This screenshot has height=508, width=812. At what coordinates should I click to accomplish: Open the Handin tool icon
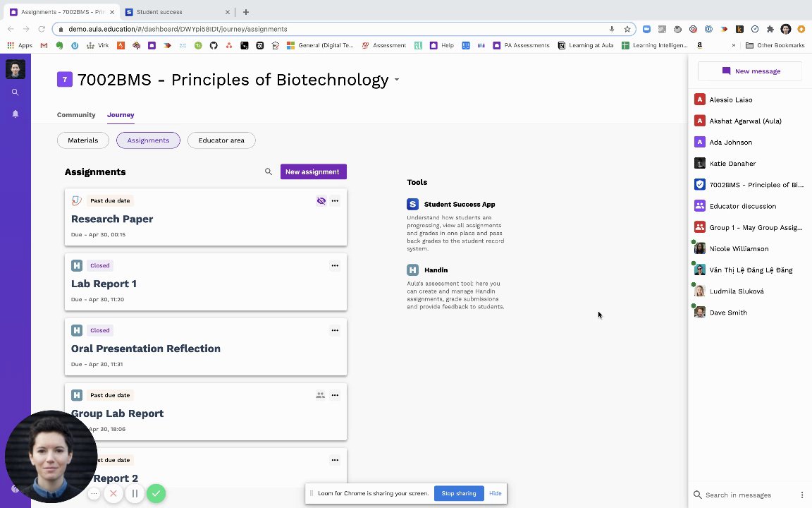click(412, 270)
